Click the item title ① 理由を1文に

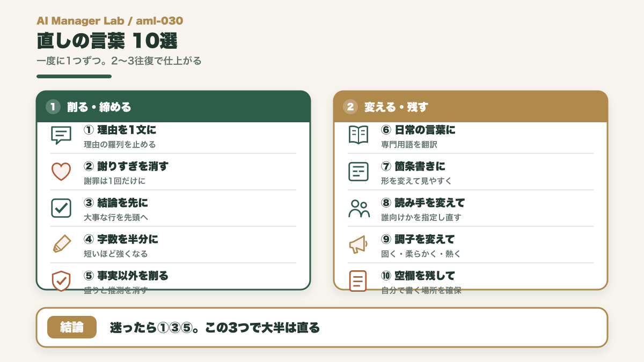click(x=120, y=130)
